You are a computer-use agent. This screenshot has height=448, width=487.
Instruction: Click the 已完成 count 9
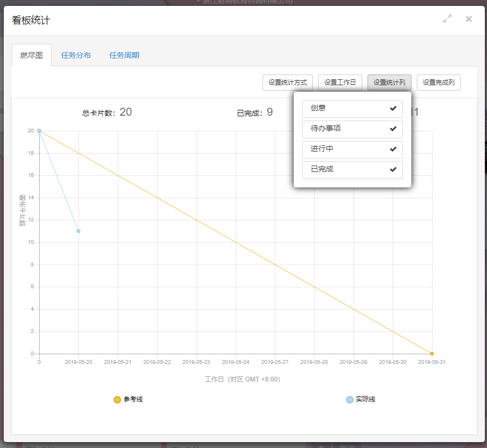[x=269, y=112]
